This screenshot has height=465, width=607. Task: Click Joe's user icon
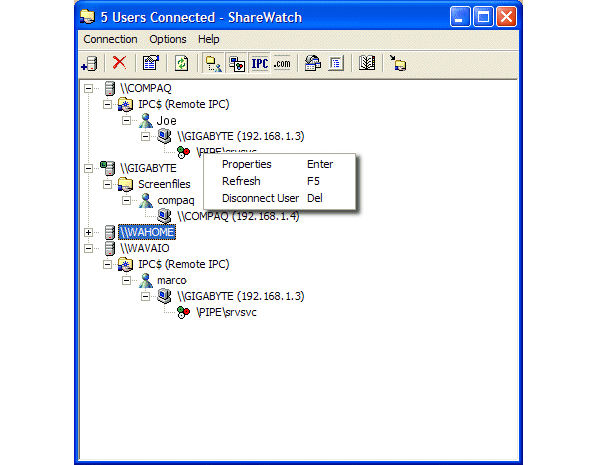point(146,120)
